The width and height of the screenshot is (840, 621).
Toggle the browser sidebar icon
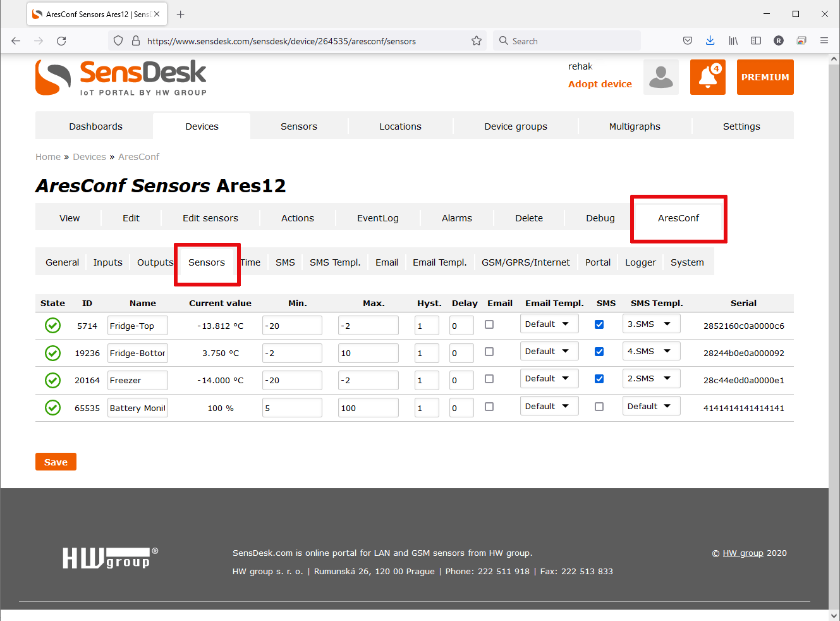756,40
